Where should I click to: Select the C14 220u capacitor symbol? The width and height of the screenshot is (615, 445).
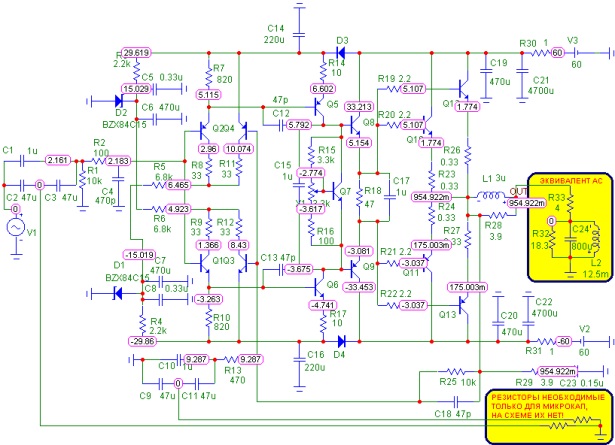point(299,35)
